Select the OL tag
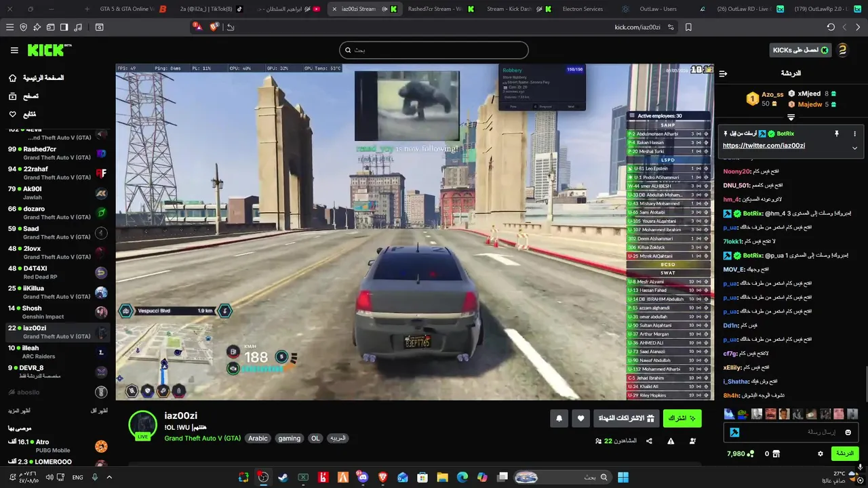Viewport: 868px width, 488px height. [315, 439]
